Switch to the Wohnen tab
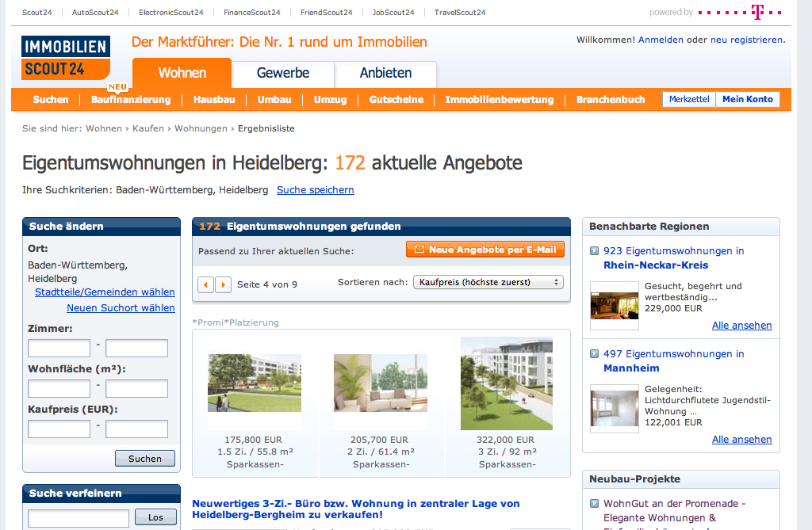 coord(182,73)
